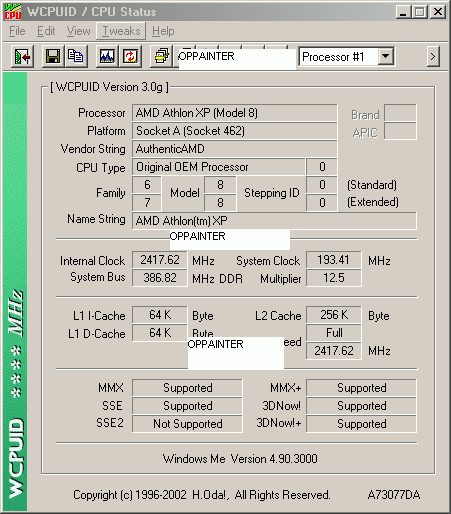The width and height of the screenshot is (451, 514).
Task: Click the floppy disk save icon
Action: point(53,56)
